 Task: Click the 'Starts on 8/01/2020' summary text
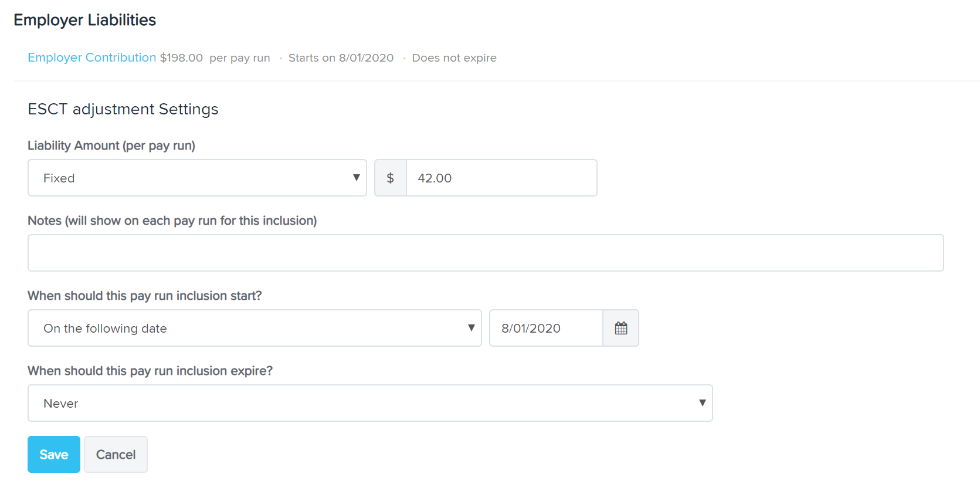(x=341, y=58)
